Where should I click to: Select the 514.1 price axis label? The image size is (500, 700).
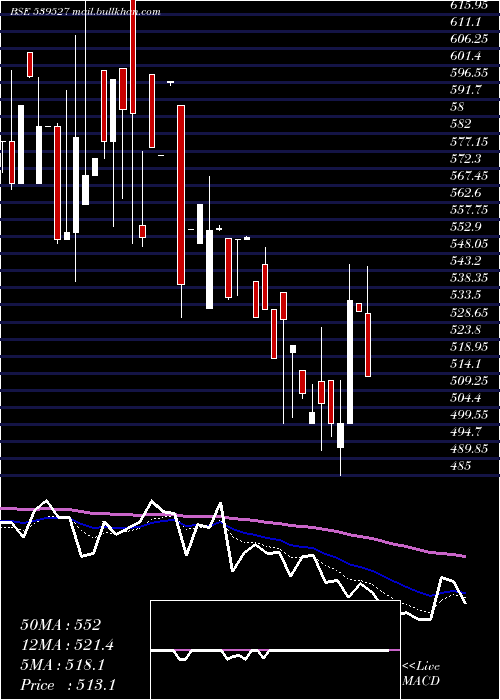point(467,363)
